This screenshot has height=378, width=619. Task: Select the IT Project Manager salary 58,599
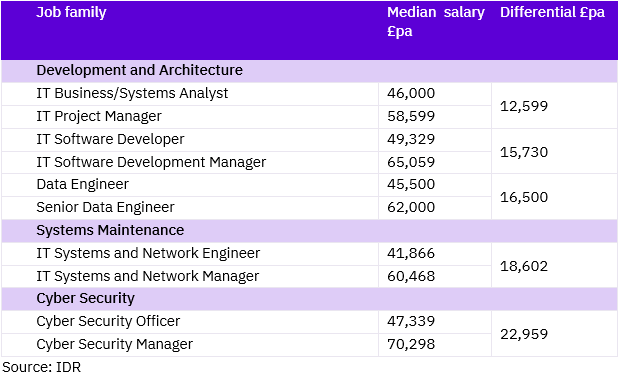[x=411, y=116]
